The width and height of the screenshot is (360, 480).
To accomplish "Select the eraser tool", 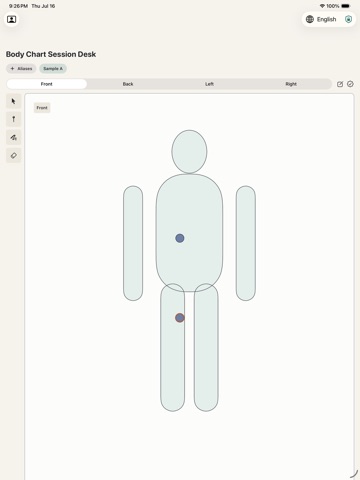I will pyautogui.click(x=14, y=155).
